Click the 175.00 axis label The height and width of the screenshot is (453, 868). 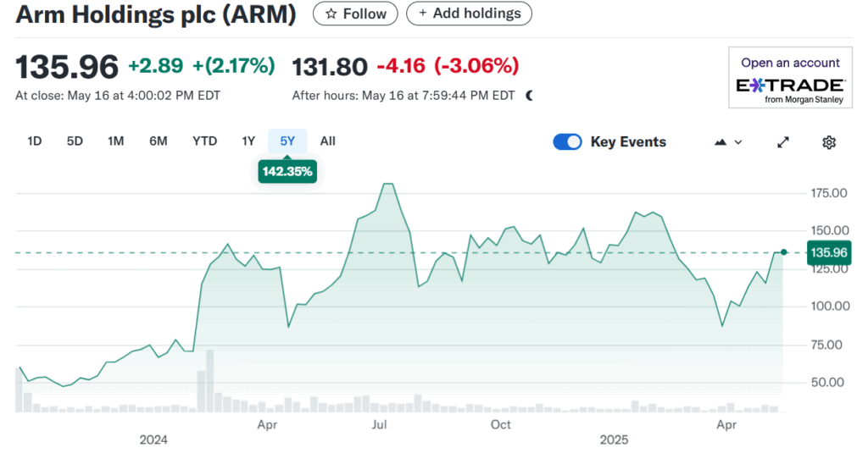pyautogui.click(x=829, y=193)
